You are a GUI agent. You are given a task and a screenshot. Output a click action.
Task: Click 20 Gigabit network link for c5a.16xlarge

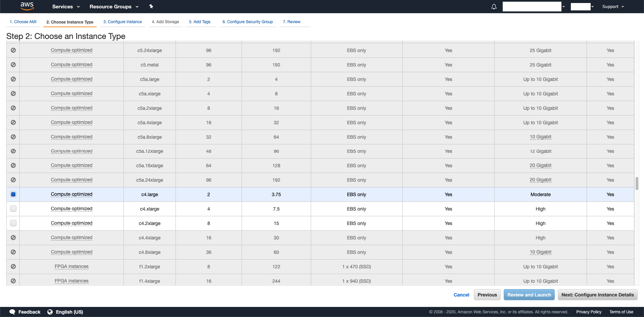point(541,166)
